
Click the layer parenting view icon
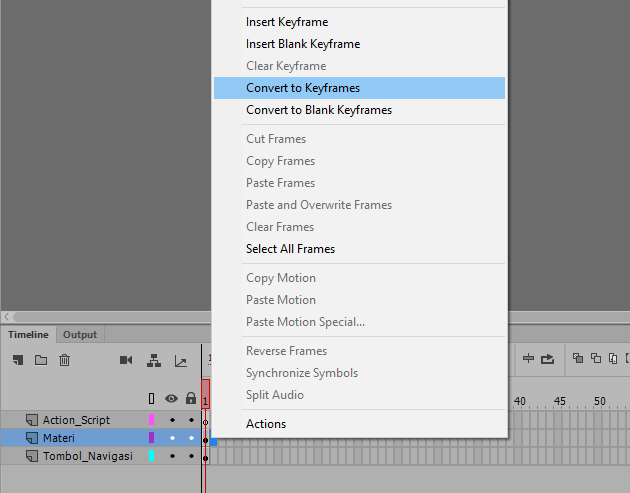coord(154,361)
